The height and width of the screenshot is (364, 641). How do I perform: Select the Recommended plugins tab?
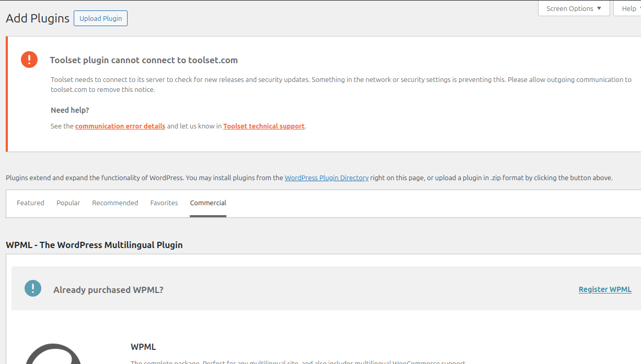tap(115, 203)
